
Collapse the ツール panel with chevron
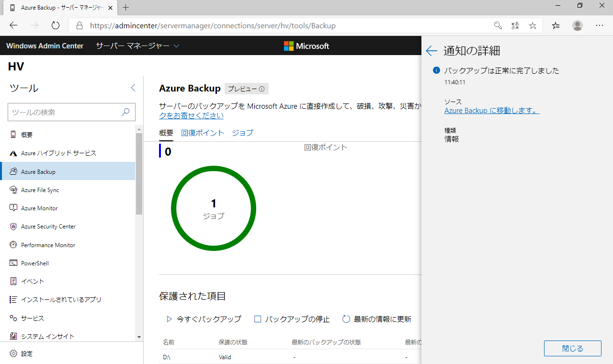point(133,88)
